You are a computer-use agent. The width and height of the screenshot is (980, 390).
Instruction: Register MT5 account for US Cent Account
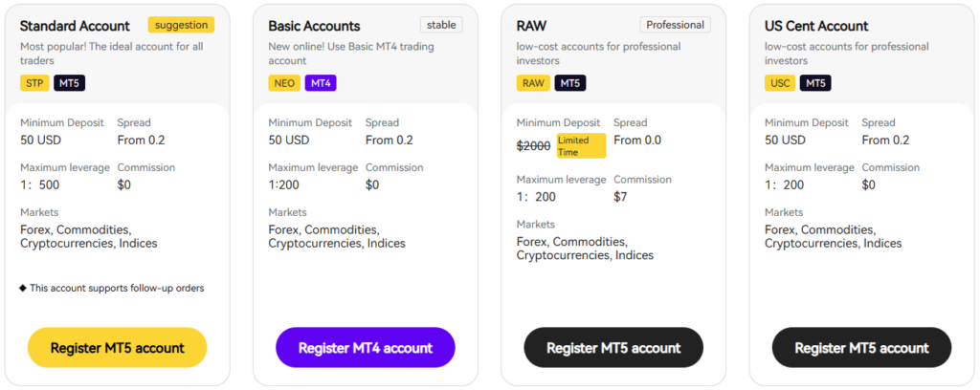click(x=861, y=348)
